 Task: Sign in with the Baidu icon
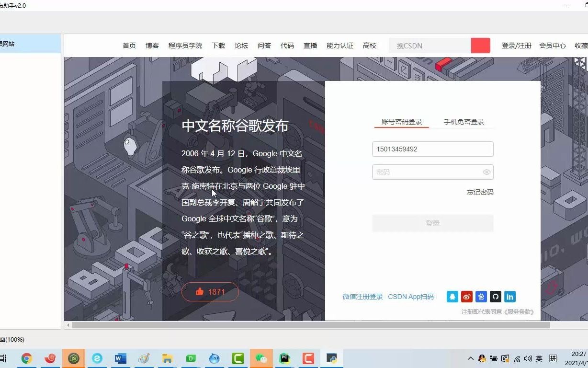481,297
